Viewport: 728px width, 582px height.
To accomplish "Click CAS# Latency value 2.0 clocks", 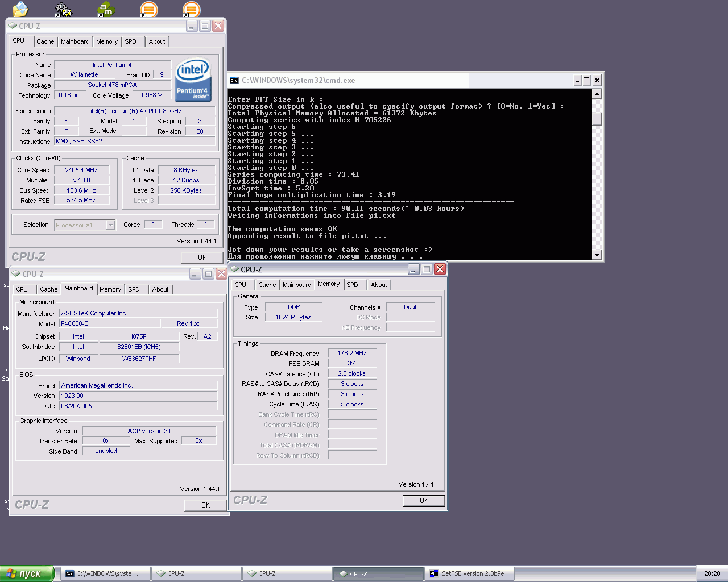I will click(352, 373).
